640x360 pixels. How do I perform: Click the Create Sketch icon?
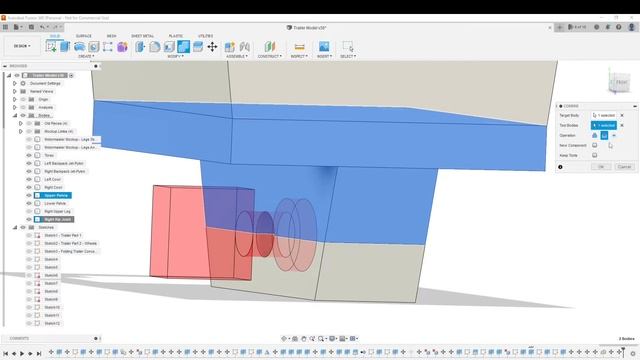(x=51, y=47)
